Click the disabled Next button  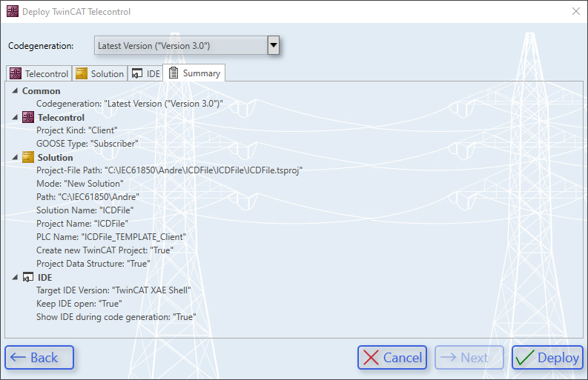click(469, 358)
